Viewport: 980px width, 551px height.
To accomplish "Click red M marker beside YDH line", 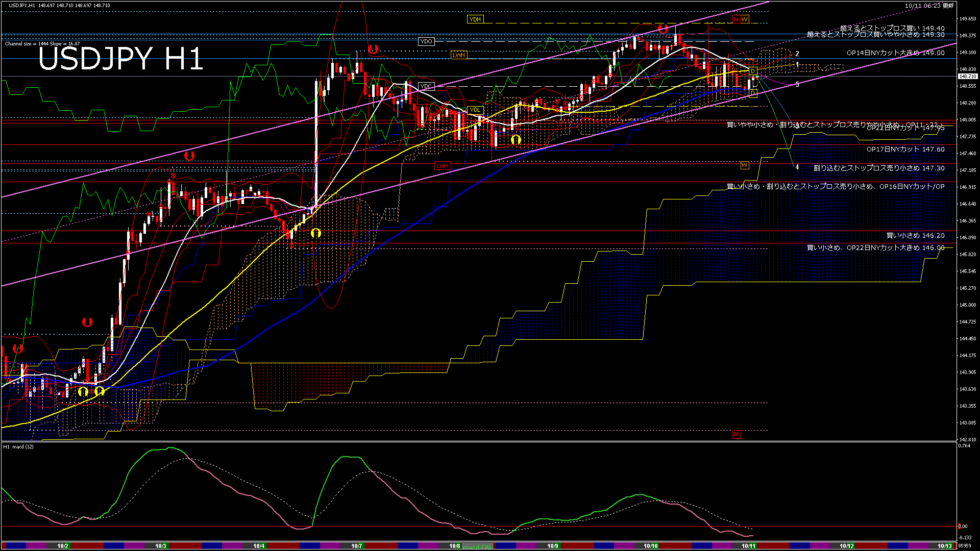I will point(736,19).
